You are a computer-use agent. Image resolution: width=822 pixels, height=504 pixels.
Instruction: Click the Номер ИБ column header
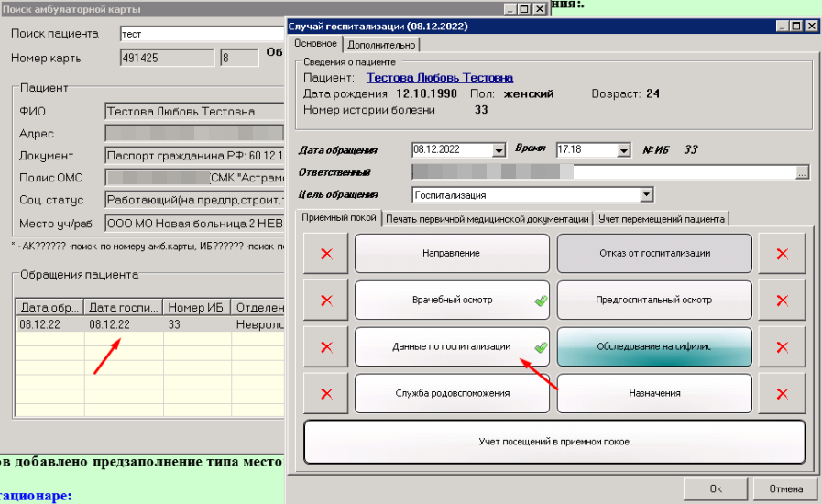click(x=197, y=307)
